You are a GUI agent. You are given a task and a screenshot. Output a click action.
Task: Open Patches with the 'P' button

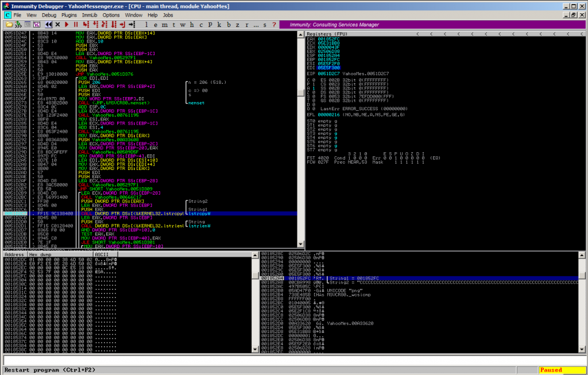[x=210, y=25]
